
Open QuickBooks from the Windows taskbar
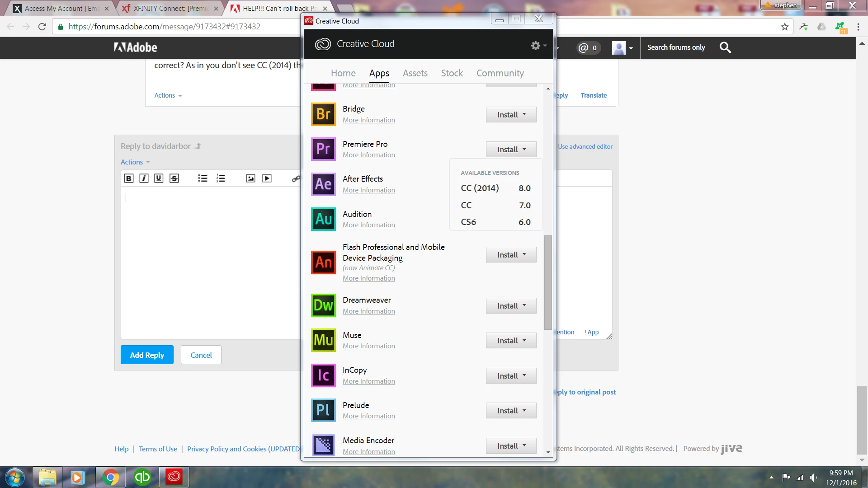click(x=142, y=477)
